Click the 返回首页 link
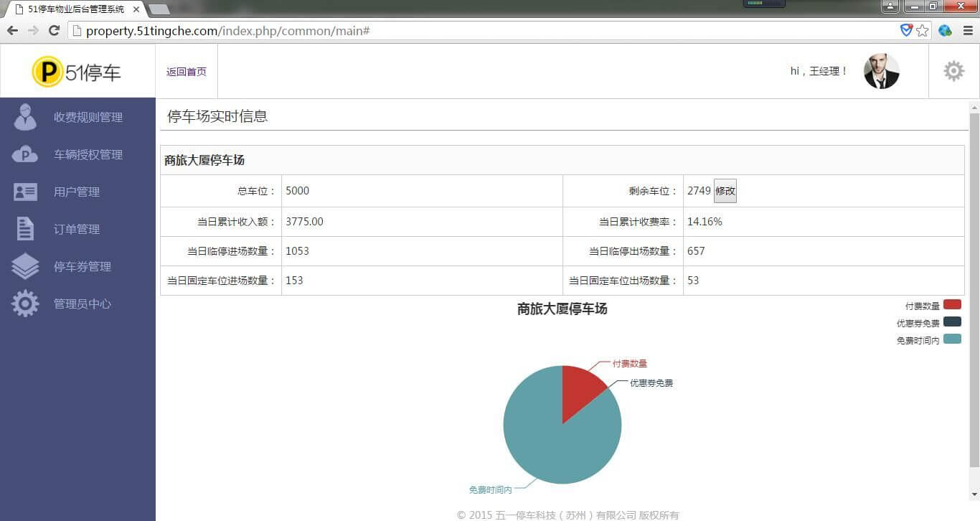Viewport: 980px width, 521px height. tap(187, 72)
